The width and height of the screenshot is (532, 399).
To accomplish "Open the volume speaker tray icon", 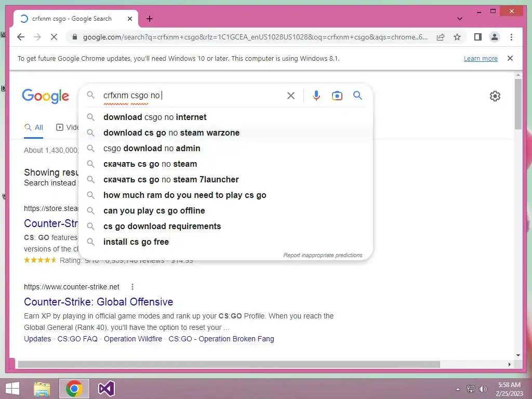I will (483, 389).
